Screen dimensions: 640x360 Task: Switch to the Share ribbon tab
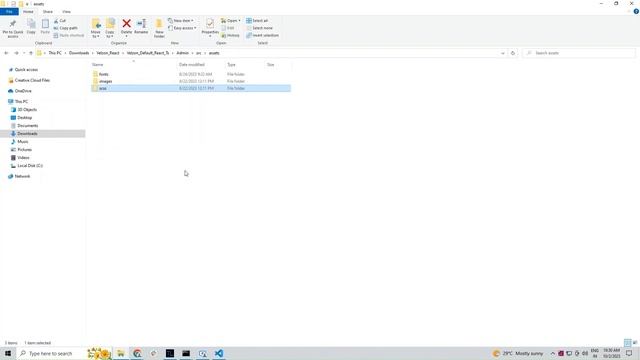point(48,12)
